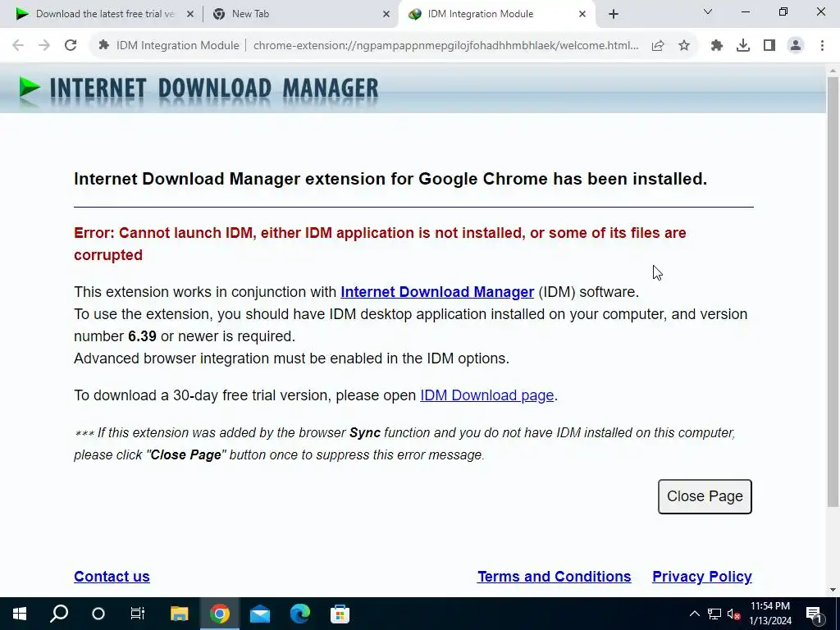Screen dimensions: 840x630
Task: Click the browser forward arrow
Action: pyautogui.click(x=44, y=46)
